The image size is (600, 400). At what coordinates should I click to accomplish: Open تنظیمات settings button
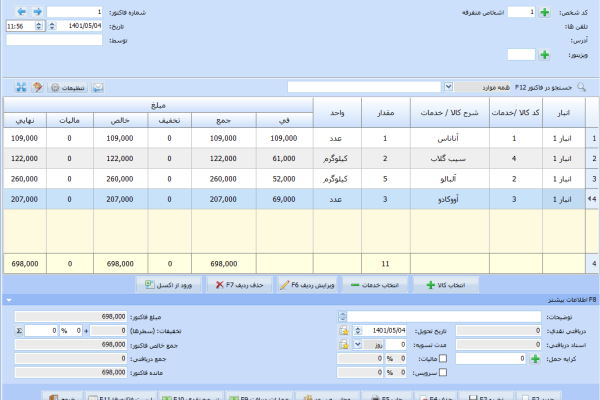68,88
